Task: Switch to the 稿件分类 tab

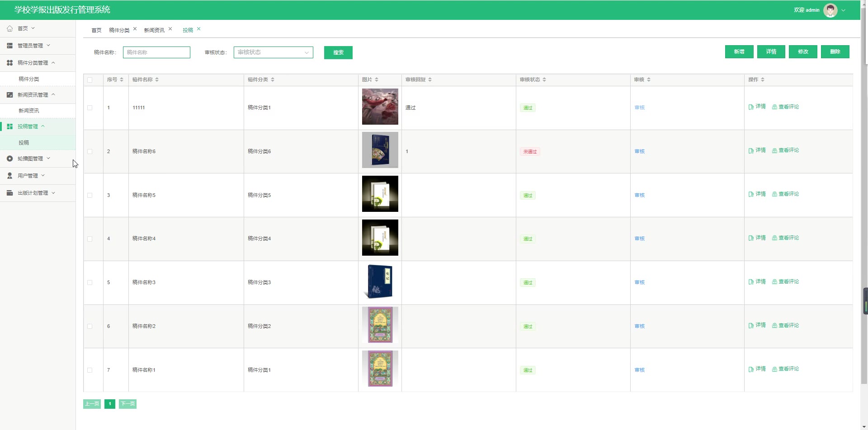Action: pos(119,30)
